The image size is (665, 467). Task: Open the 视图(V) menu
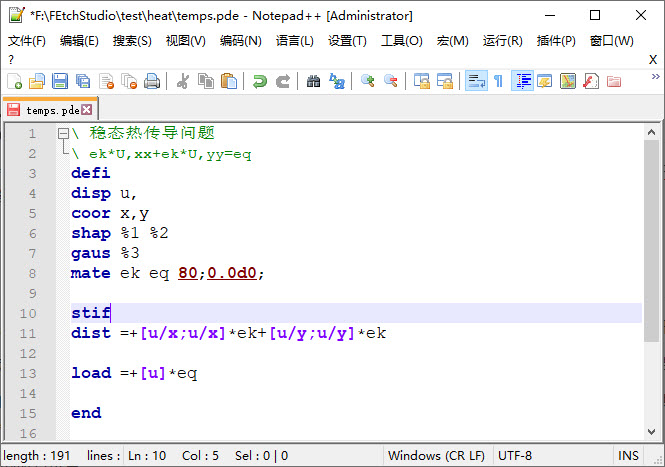point(185,41)
